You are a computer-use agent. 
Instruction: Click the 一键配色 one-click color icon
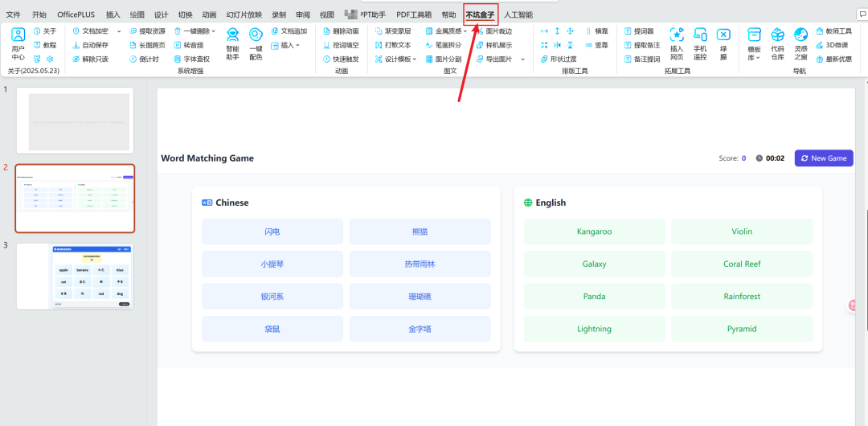point(256,43)
